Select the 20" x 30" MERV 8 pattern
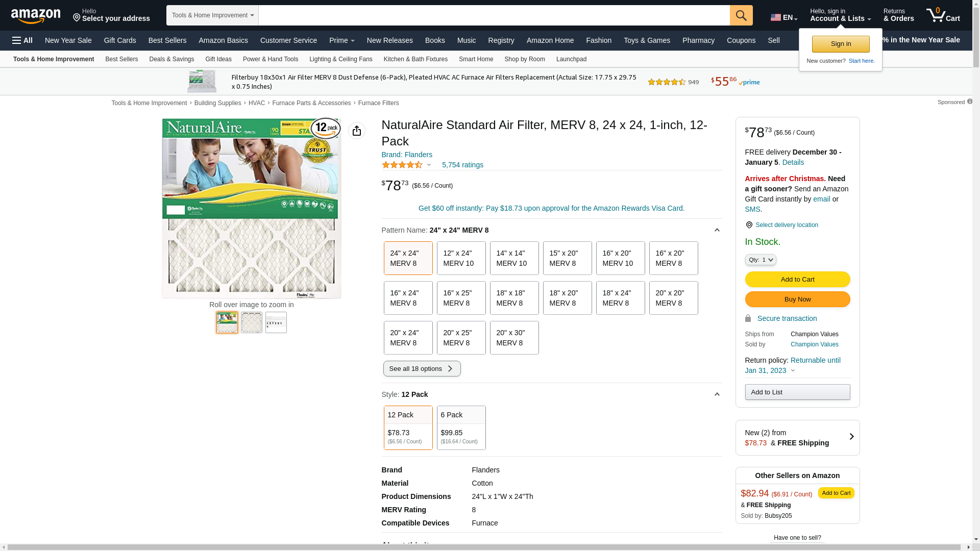Viewport: 980px width, 551px height. [513, 338]
